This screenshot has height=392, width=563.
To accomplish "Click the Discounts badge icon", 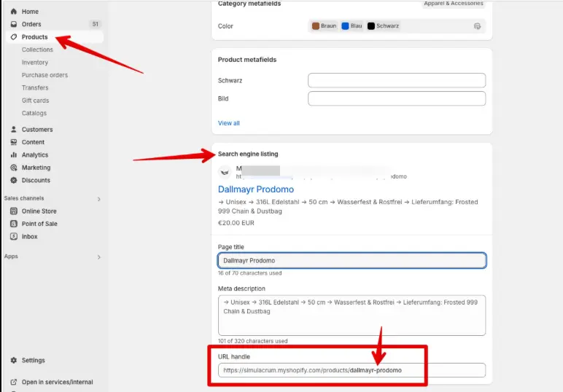I will click(14, 180).
